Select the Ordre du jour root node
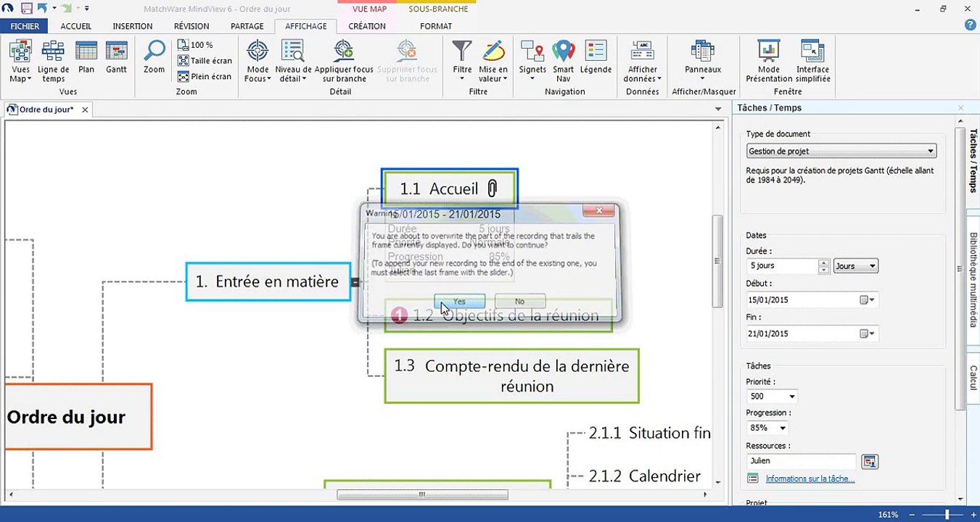 tap(78, 417)
